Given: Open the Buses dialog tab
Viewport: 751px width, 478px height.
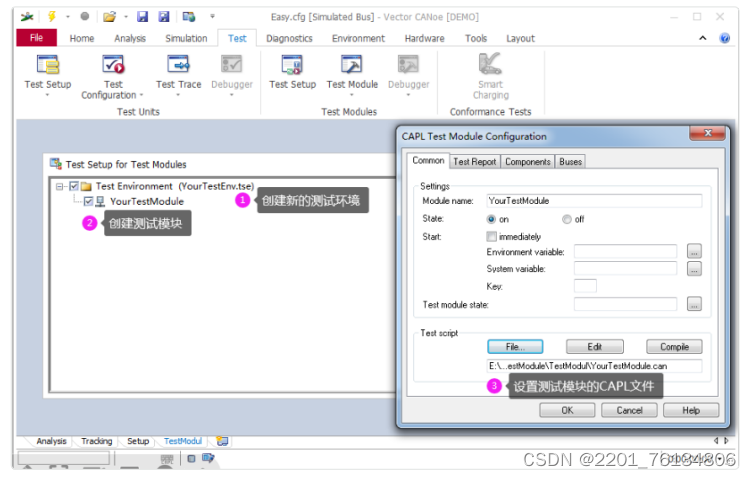Looking at the screenshot, I should click(570, 162).
